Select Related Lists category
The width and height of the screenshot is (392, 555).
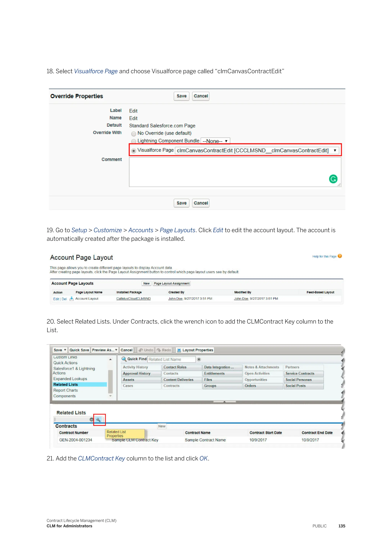pyautogui.click(x=80, y=385)
